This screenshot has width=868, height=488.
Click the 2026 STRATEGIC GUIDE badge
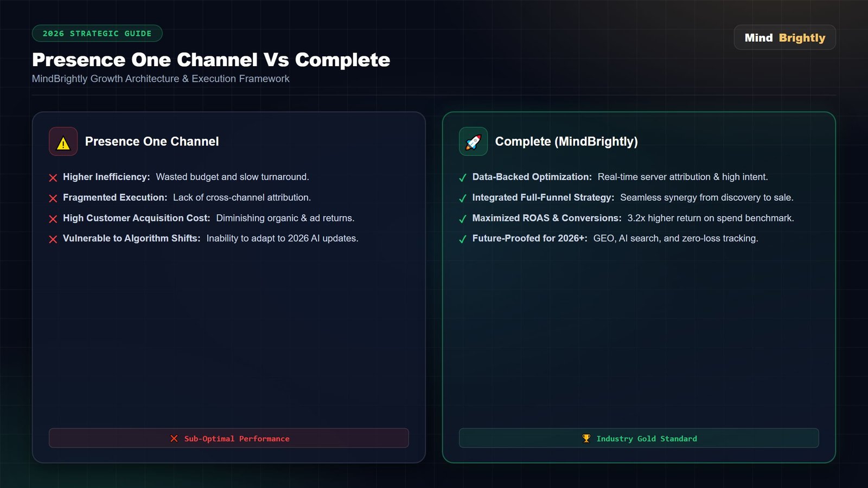pos(97,33)
